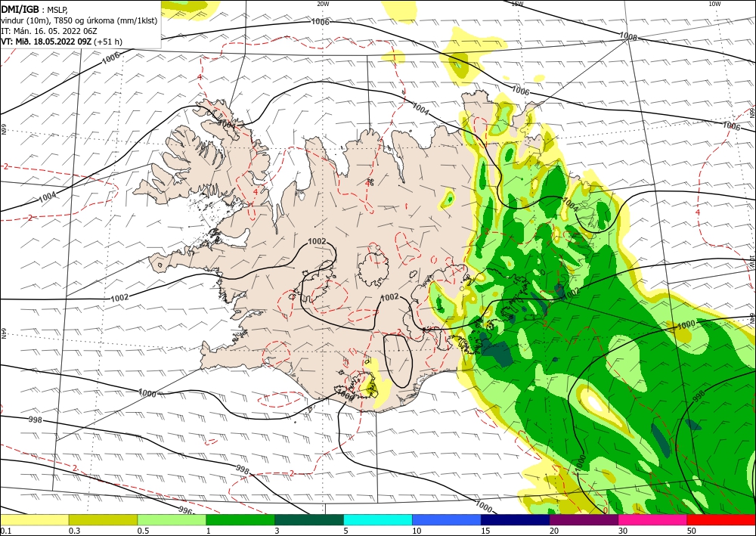The image size is (756, 536).
Task: Click the '996' isobar label
Action: 186,510
